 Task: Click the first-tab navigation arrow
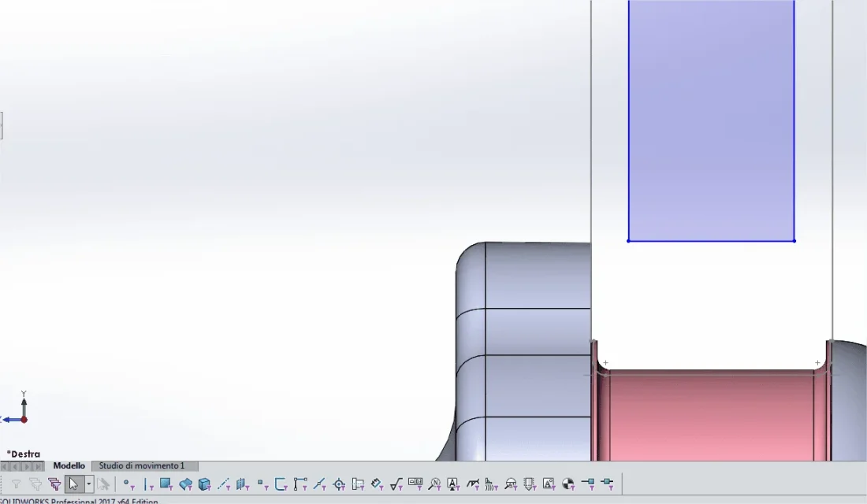[x=6, y=466]
